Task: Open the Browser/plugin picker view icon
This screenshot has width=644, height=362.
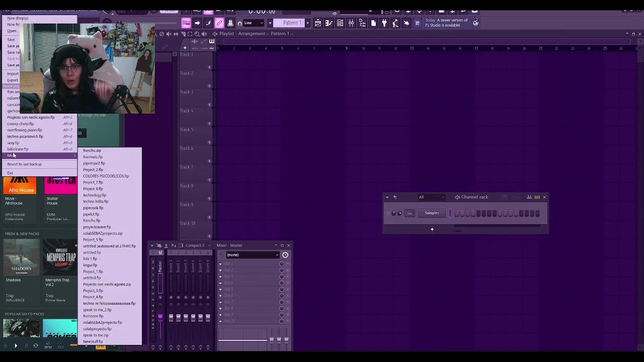Action: tap(362, 23)
